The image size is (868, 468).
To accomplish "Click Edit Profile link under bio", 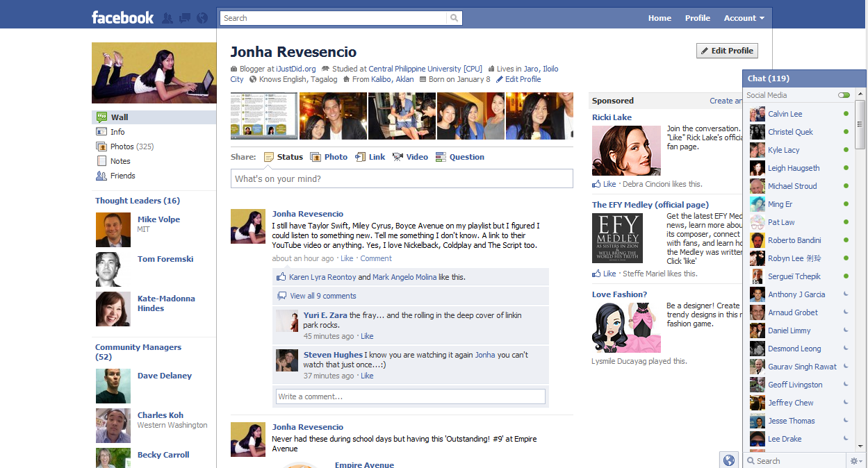I will tap(518, 79).
